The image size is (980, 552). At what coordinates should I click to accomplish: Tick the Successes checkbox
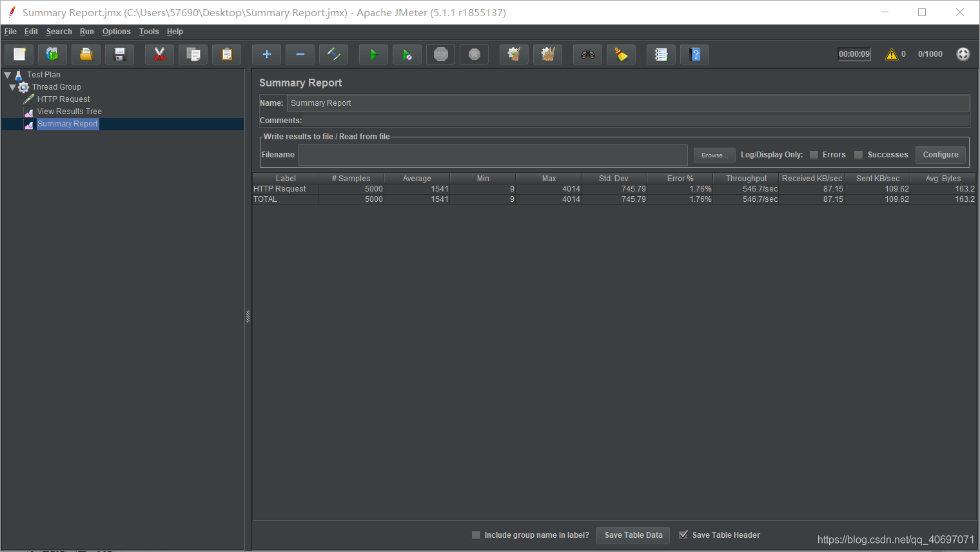tap(858, 155)
